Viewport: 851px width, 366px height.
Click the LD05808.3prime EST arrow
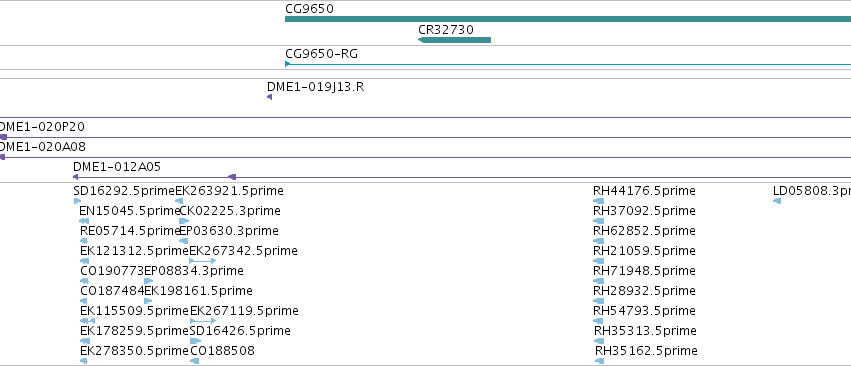point(777,201)
